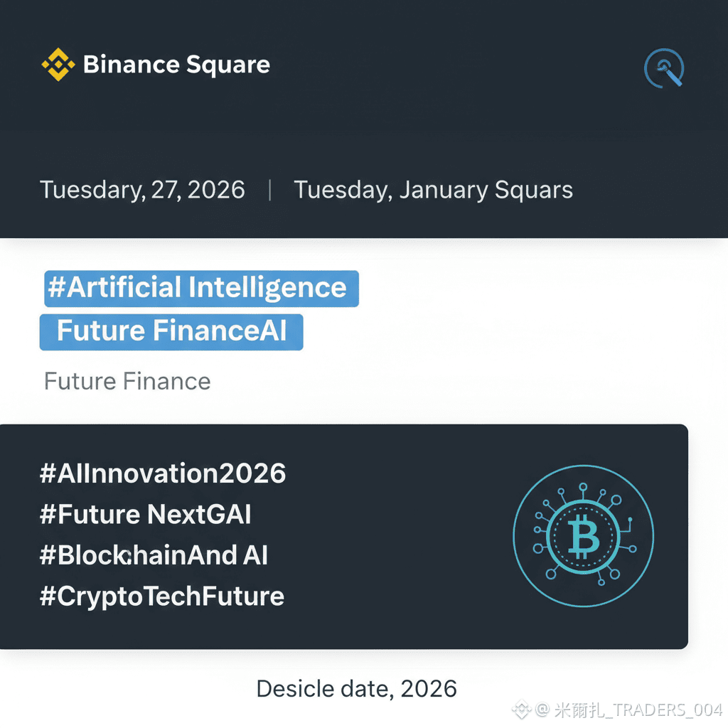The image size is (728, 728).
Task: Open search with the magnifier icon
Action: tap(664, 68)
